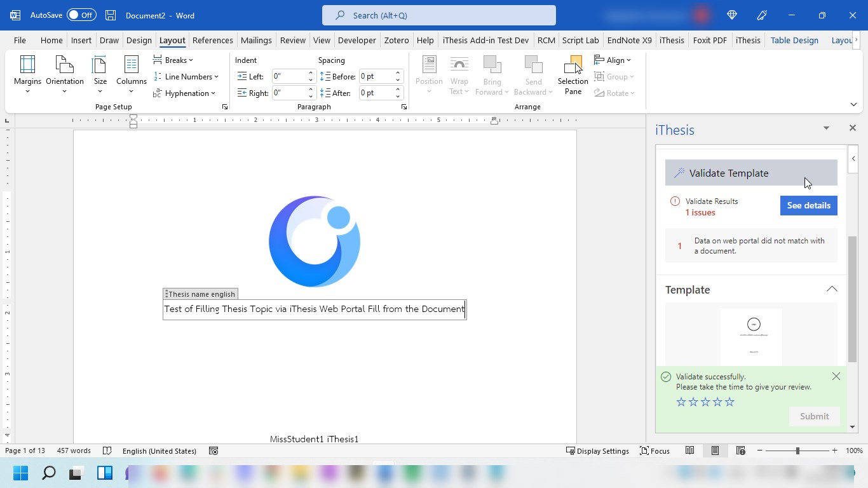Screen dimensions: 868x488
Task: Open Windows taskbar search
Action: point(48,473)
